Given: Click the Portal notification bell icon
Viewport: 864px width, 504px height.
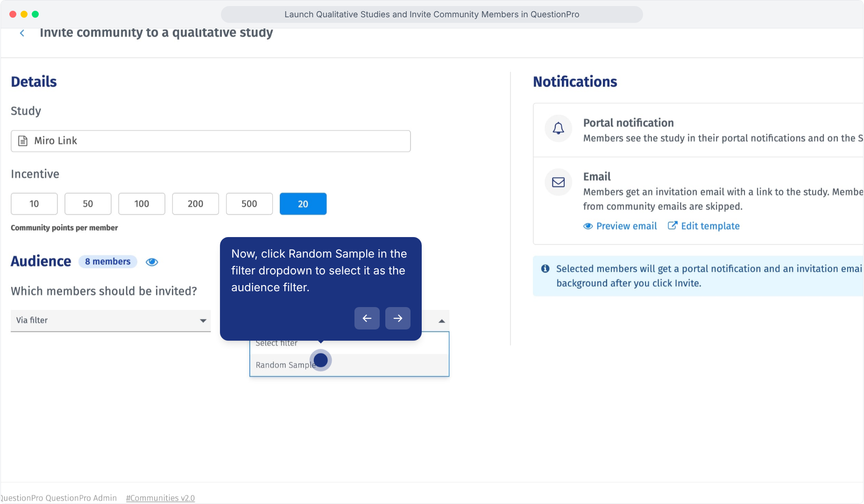Looking at the screenshot, I should tap(559, 128).
